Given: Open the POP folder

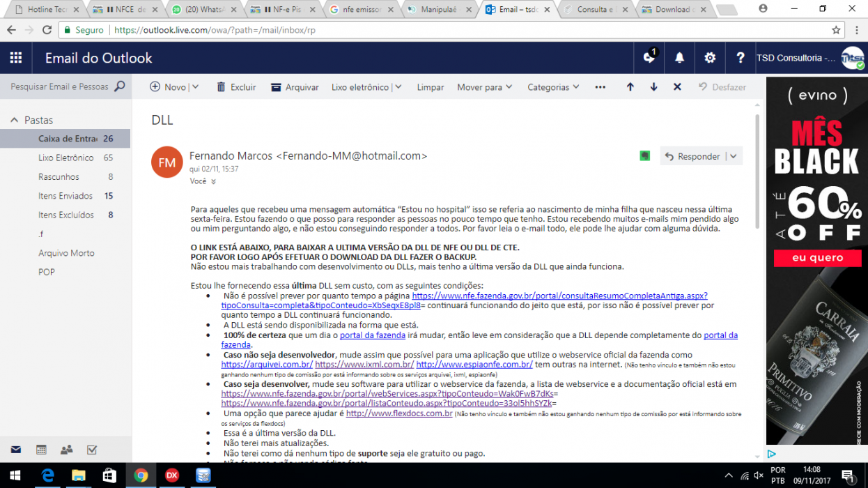Looking at the screenshot, I should (x=65, y=272).
